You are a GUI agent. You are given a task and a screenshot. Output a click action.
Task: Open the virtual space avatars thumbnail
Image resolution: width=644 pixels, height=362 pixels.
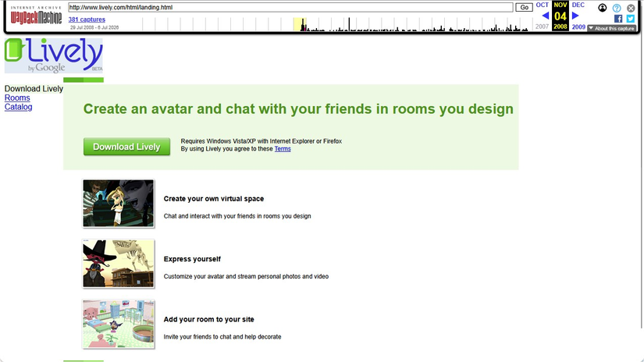coord(119,203)
